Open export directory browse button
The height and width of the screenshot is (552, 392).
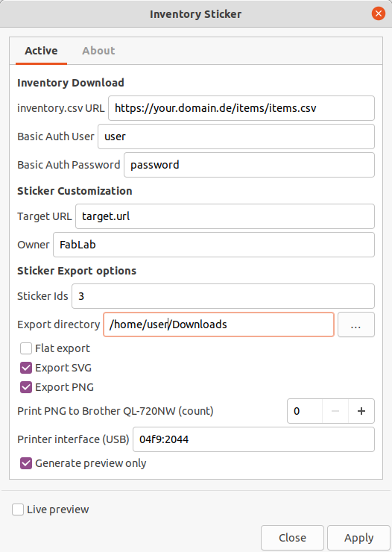355,324
